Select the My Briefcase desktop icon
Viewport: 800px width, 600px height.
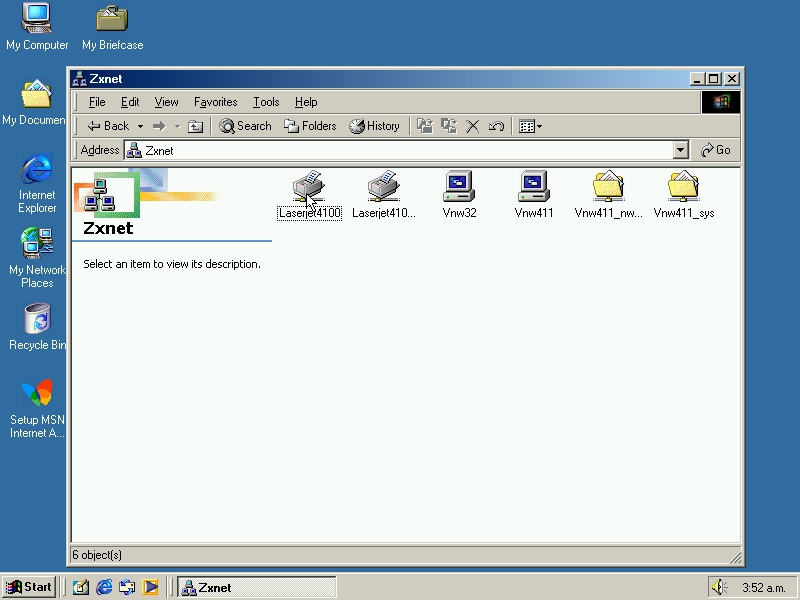coord(112,27)
